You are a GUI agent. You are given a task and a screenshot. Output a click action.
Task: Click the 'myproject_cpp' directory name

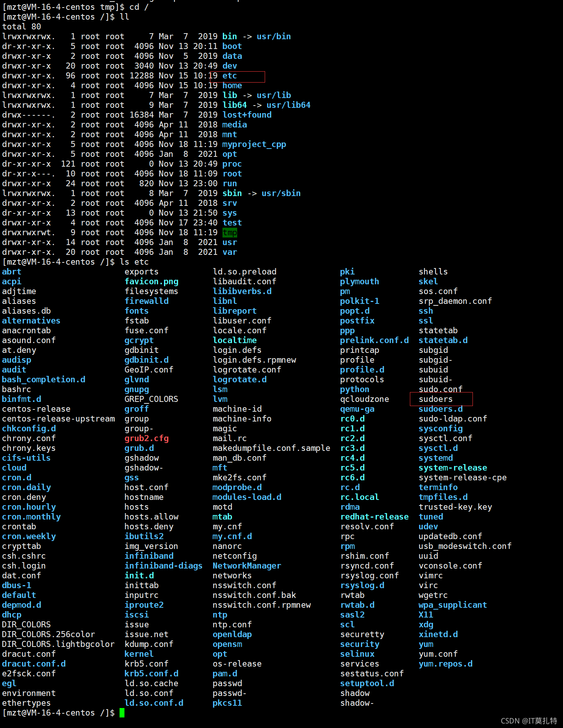pos(254,144)
